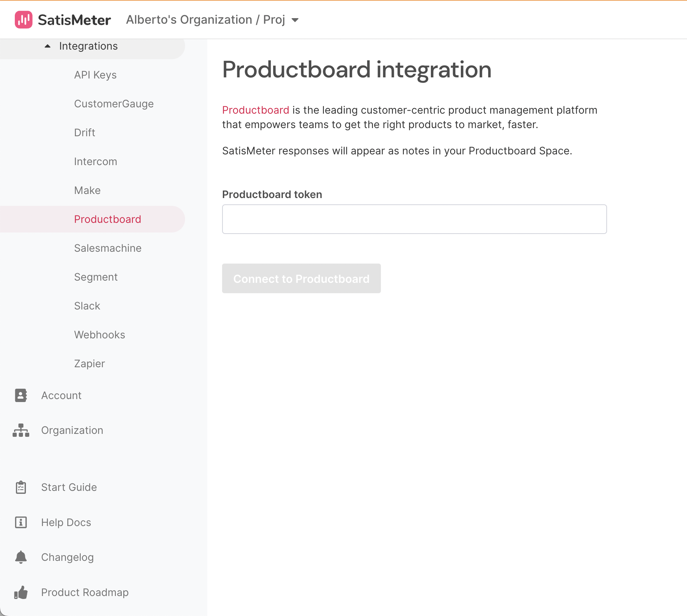Open the Account section via its icon
Image resolution: width=687 pixels, height=616 pixels.
point(21,395)
